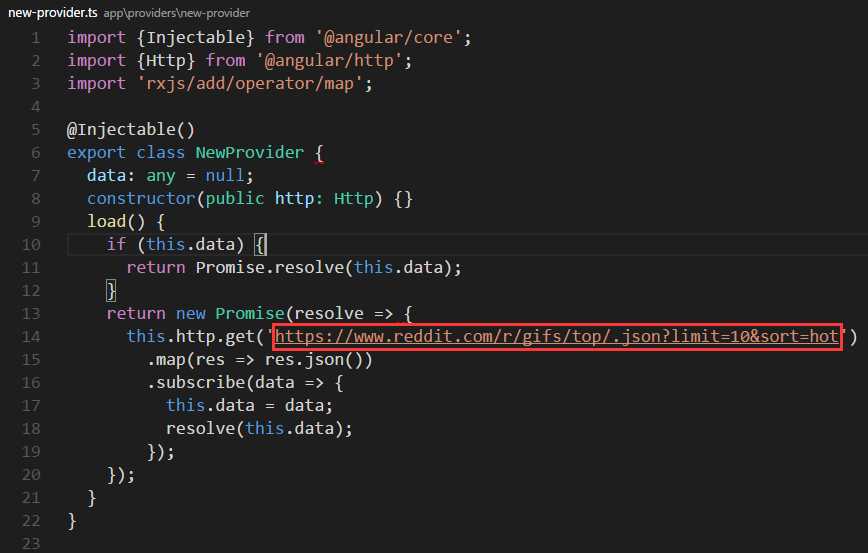Click the NewProvider class name
The height and width of the screenshot is (553, 868).
250,153
